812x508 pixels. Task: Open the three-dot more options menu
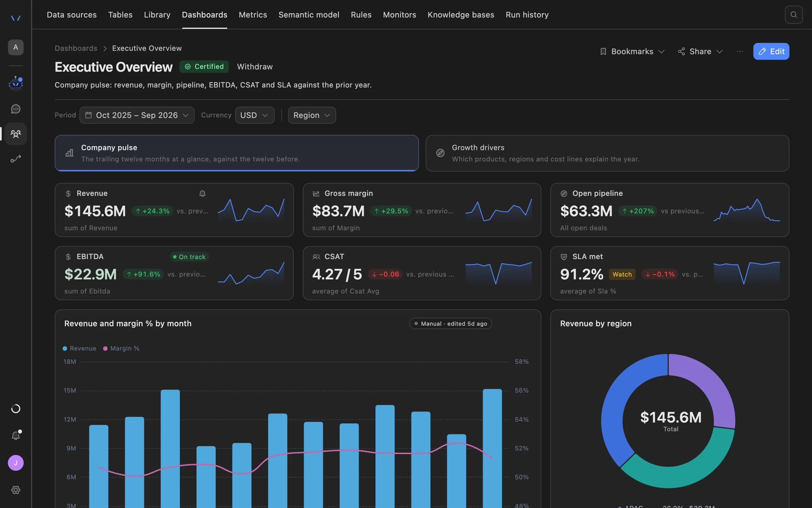point(740,51)
